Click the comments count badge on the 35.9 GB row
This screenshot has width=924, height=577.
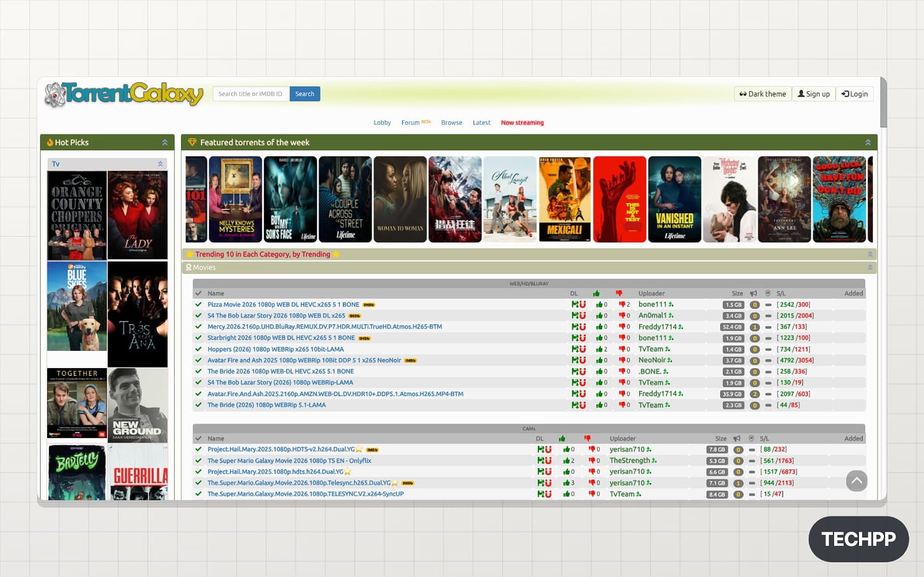pos(754,394)
